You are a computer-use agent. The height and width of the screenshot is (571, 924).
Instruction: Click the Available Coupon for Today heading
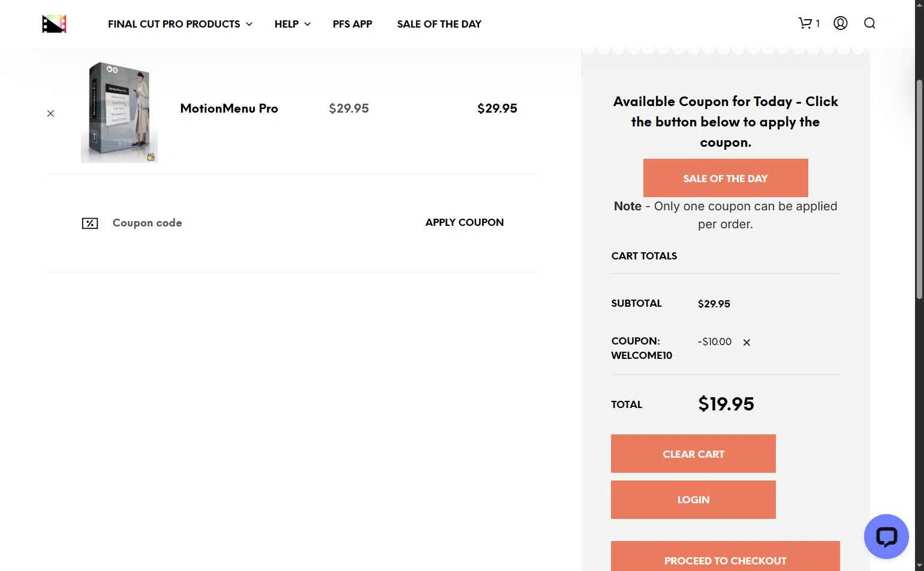pos(726,122)
